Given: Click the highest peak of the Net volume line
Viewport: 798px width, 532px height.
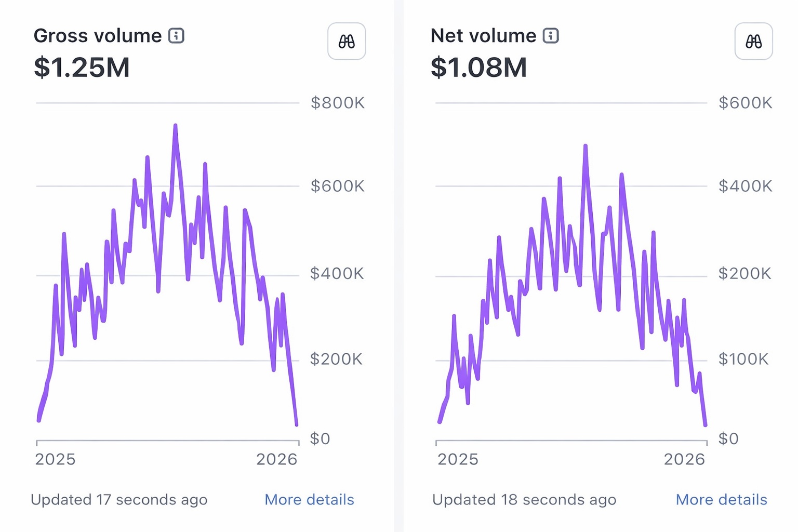Looking at the screenshot, I should pyautogui.click(x=586, y=147).
